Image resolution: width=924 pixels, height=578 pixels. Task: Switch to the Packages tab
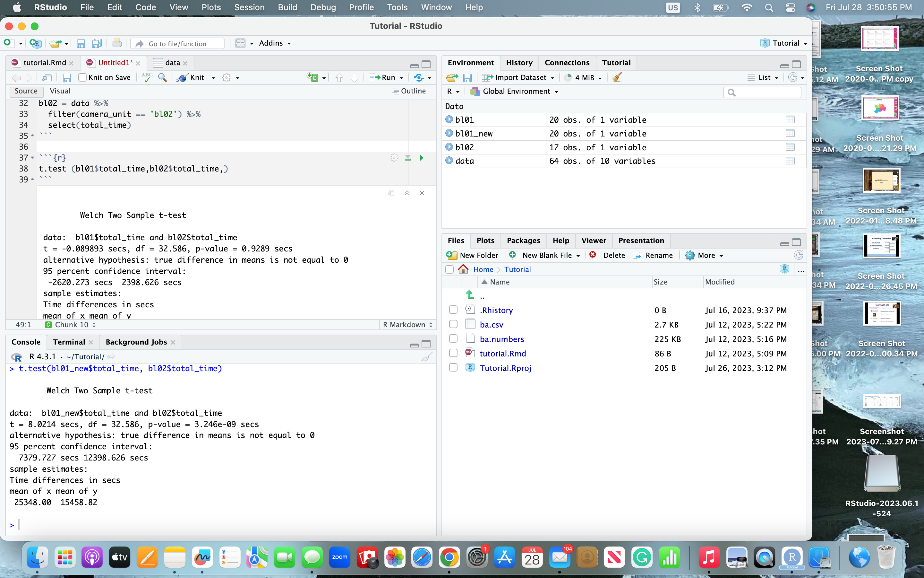click(523, 241)
